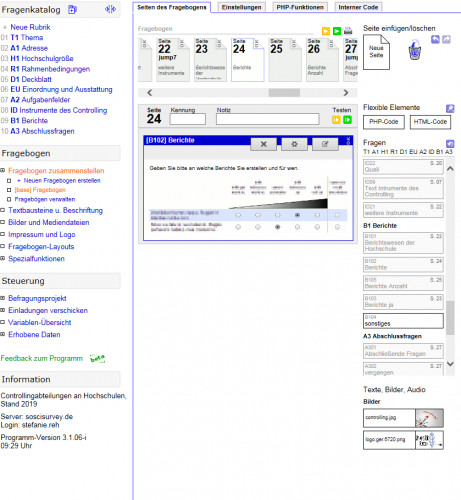Expand the Spezialfunktionen menu node
Image resolution: width=461 pixels, height=500 pixels.
3,258
